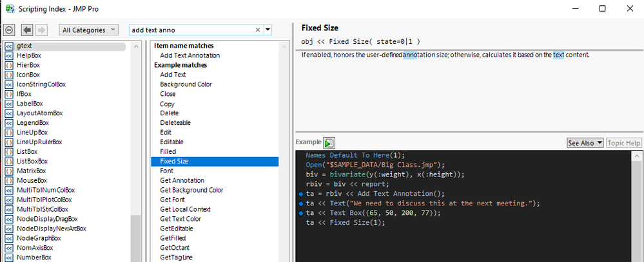Click the function icon beside LineUpRulerBox
This screenshot has height=262, width=644.
pyautogui.click(x=8, y=142)
